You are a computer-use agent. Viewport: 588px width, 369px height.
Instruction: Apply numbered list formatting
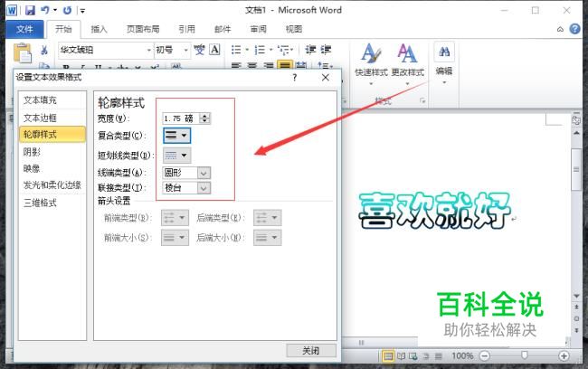260,50
